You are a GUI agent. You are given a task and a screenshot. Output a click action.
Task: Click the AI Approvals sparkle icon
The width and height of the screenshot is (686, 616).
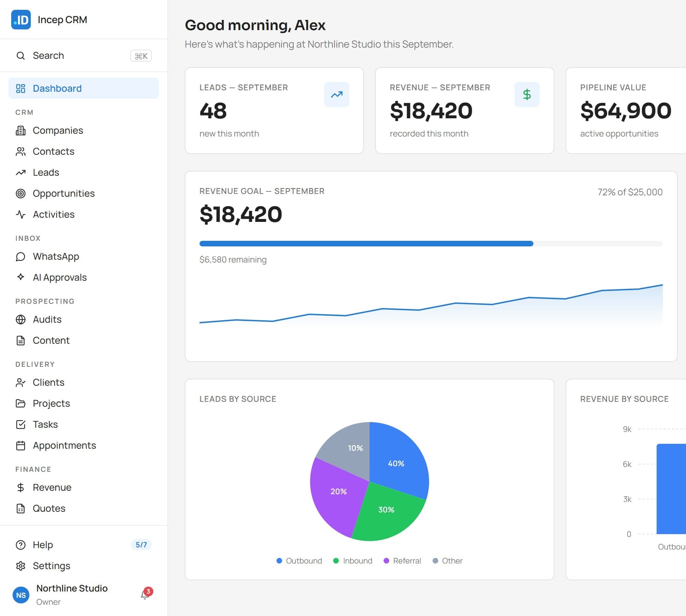click(x=21, y=277)
